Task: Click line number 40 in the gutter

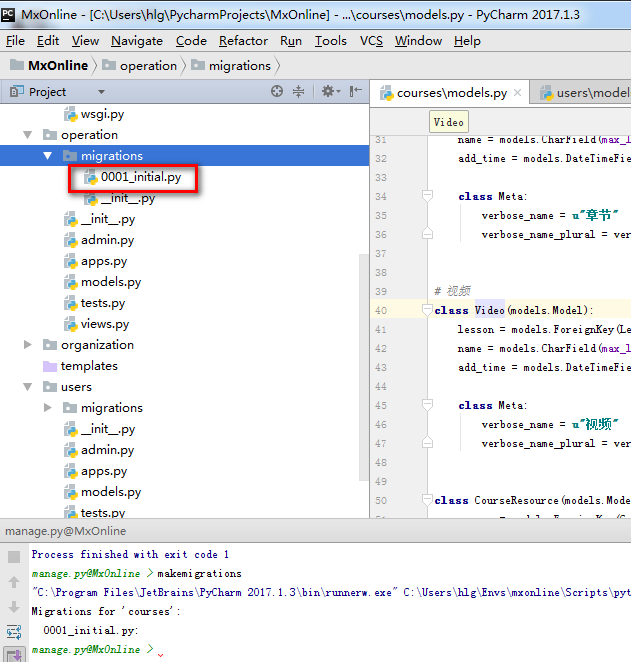Action: tap(381, 310)
